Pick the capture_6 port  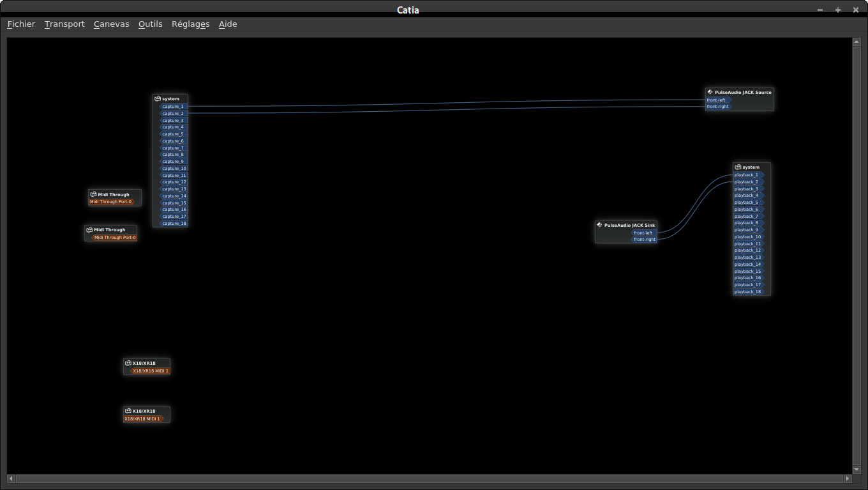[x=173, y=141]
